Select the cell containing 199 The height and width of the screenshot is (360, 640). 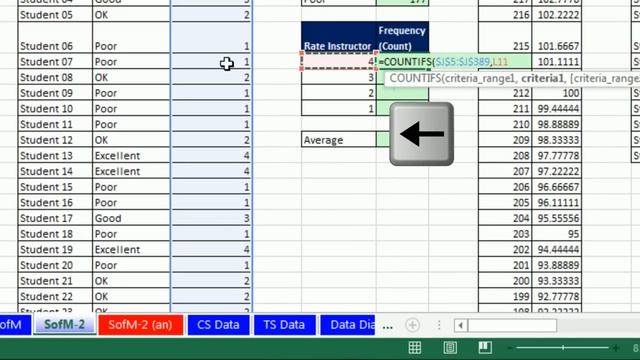click(505, 296)
